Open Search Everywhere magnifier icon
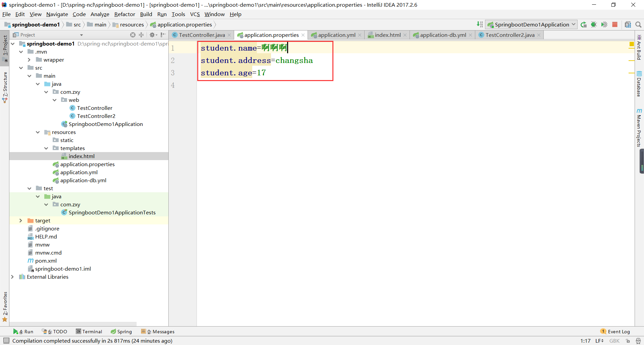The height and width of the screenshot is (345, 644). [x=638, y=24]
